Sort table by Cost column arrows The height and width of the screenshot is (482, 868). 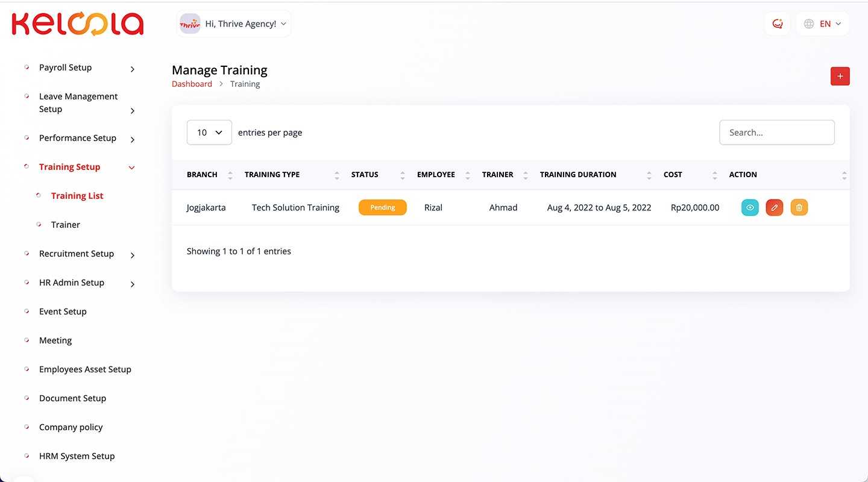coord(714,175)
